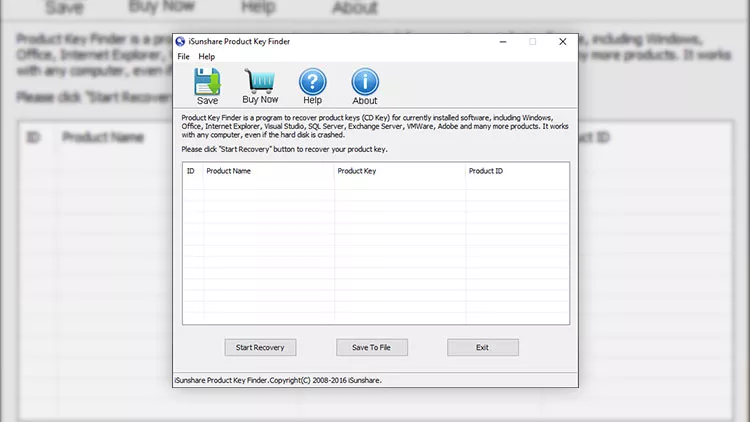Click the blurred About label in background window
750x422 pixels.
(x=355, y=7)
